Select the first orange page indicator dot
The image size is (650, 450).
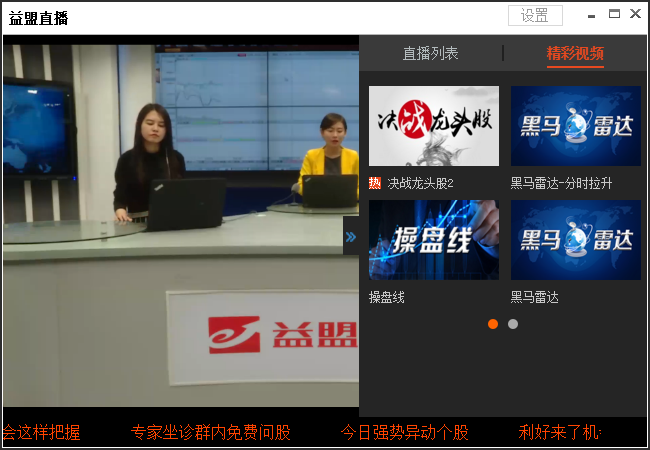(493, 324)
